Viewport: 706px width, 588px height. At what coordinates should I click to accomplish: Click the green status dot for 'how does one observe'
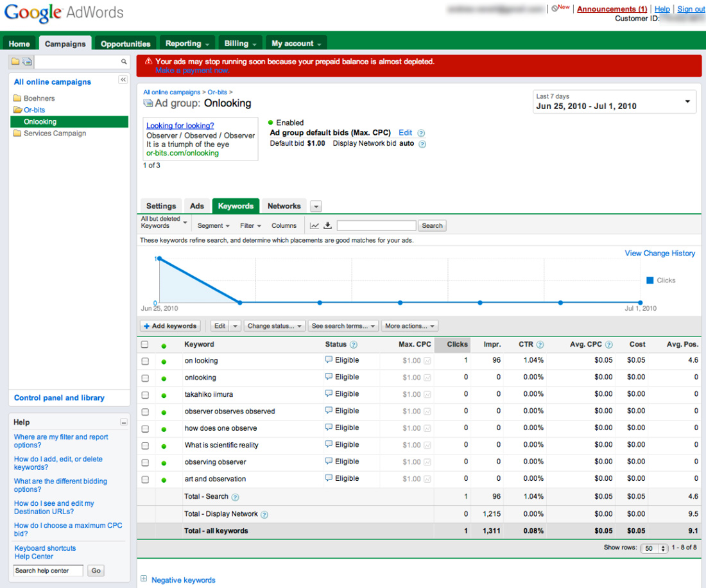[x=164, y=429]
